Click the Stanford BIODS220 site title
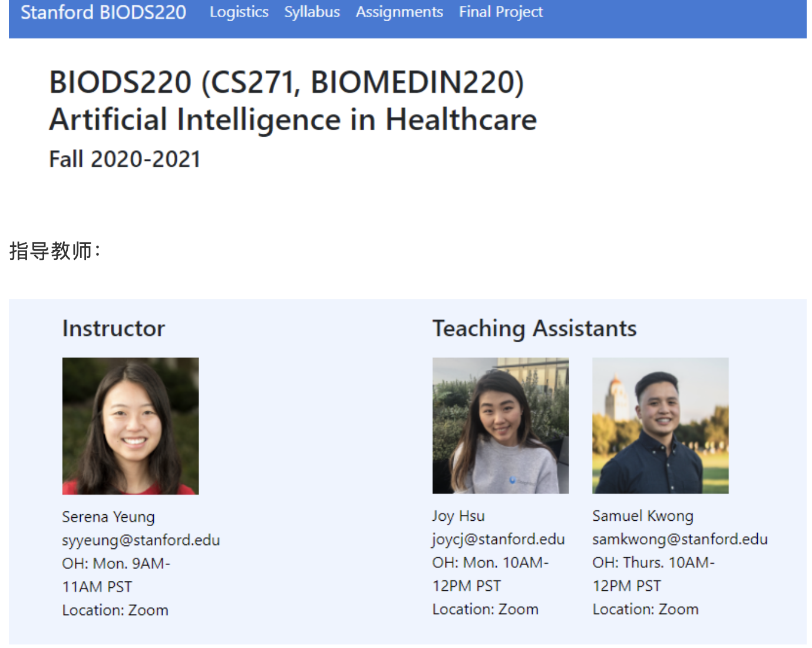The image size is (812, 648). [104, 12]
